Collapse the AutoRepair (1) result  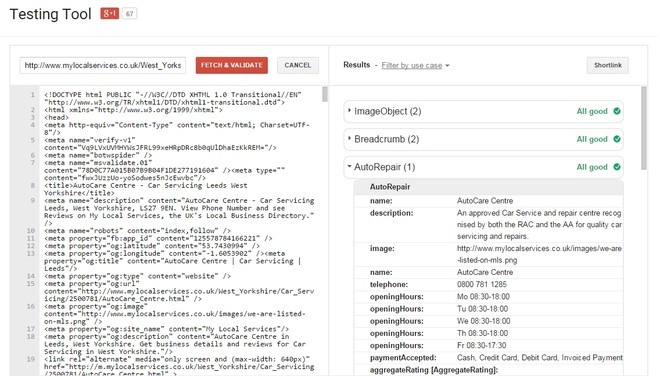pyautogui.click(x=483, y=167)
